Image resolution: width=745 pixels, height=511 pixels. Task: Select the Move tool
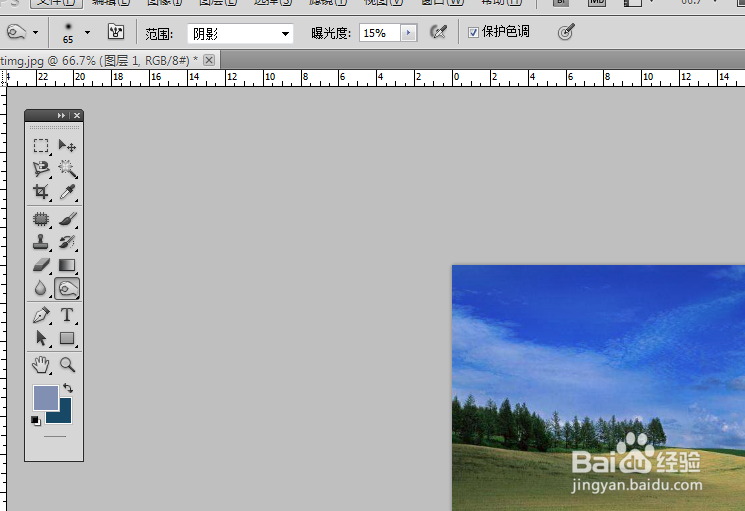[67, 145]
